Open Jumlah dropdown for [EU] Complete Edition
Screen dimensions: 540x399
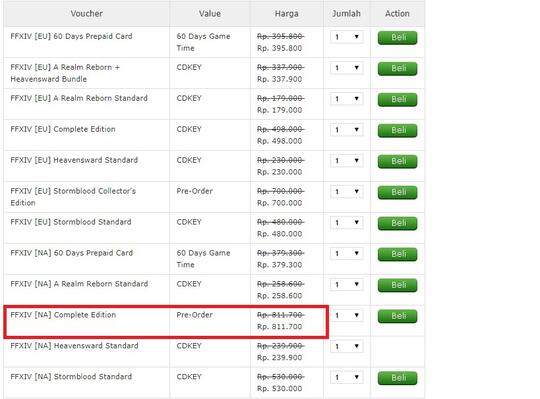[x=346, y=130]
